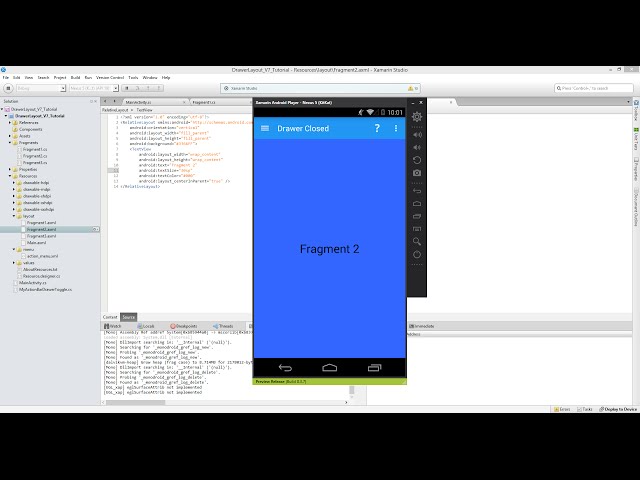Open the Watch debug pad tab
Image resolution: width=640 pixels, height=480 pixels.
coord(113,326)
